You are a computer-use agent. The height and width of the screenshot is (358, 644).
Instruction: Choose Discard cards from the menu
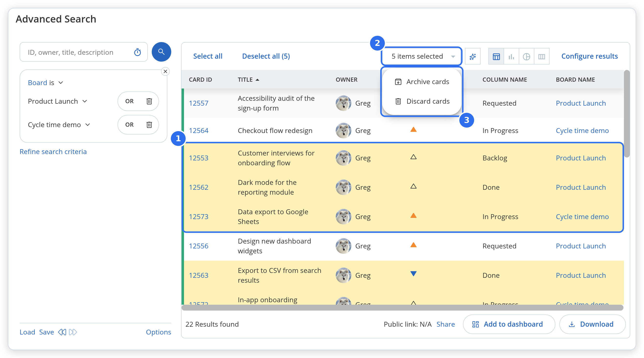click(x=422, y=101)
